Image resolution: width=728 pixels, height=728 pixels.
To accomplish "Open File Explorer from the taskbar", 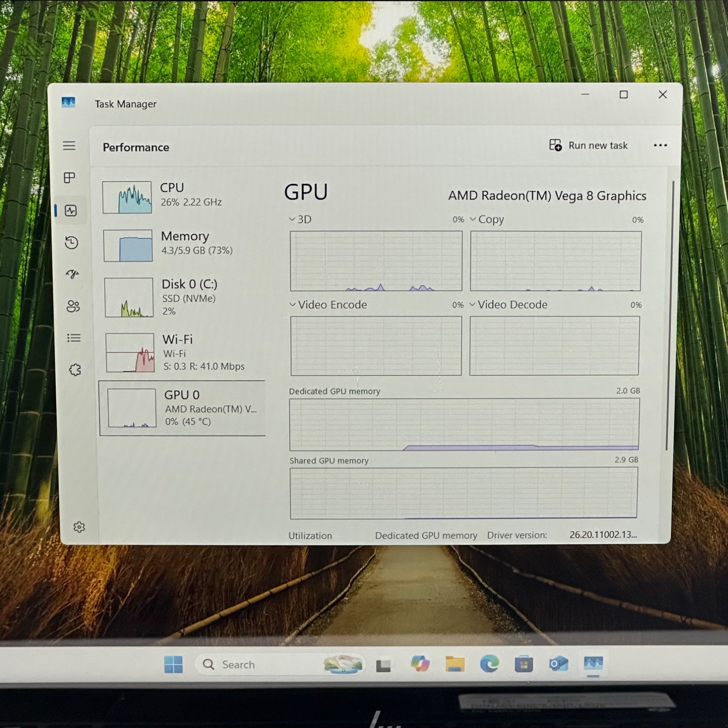I will pos(455,663).
